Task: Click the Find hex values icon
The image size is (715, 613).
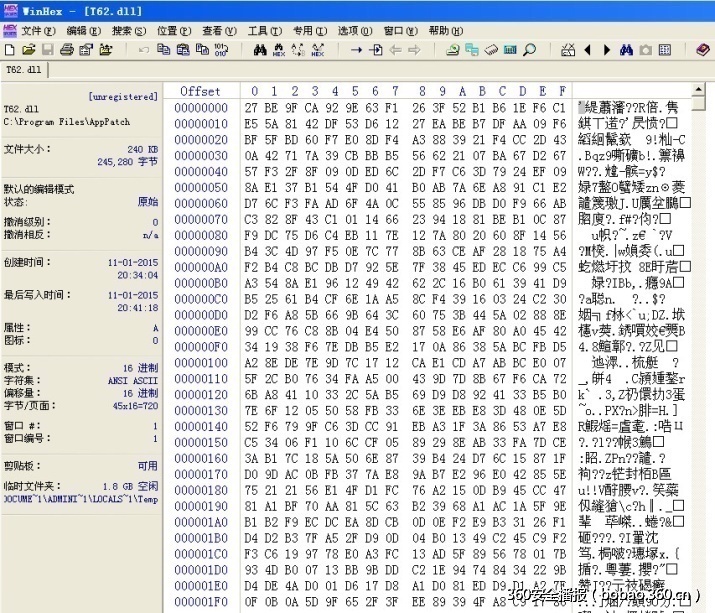Action: pyautogui.click(x=280, y=49)
